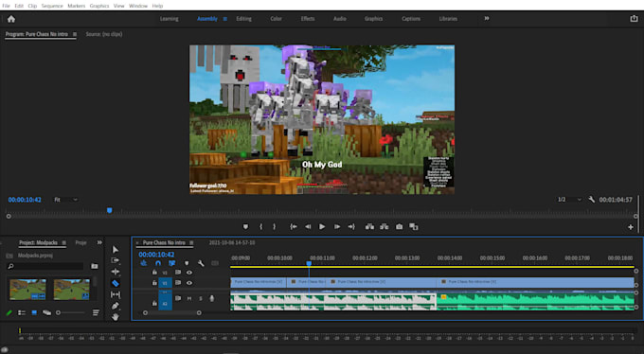644x354 pixels.
Task: Step forward one frame
Action: [337, 226]
